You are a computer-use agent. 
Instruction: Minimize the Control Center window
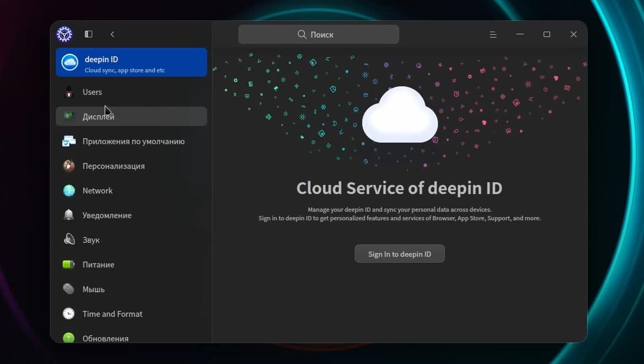519,34
